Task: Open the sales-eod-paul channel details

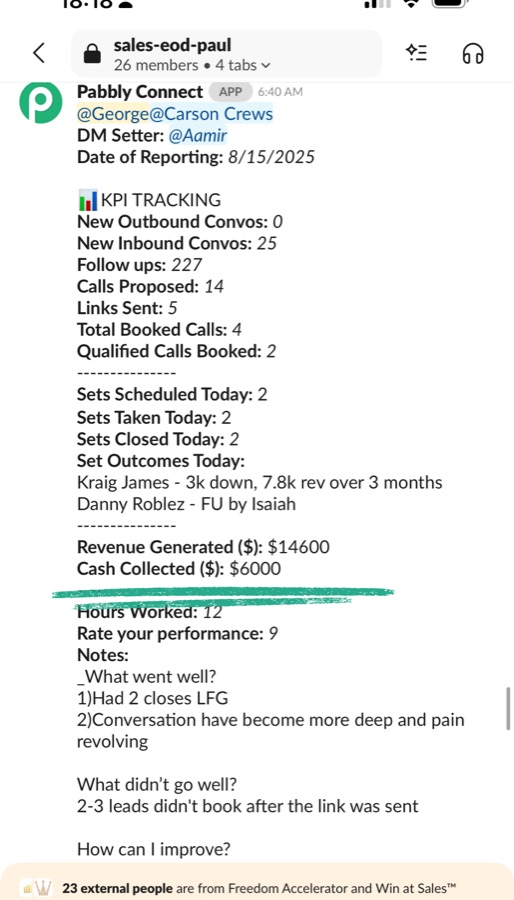Action: (173, 45)
